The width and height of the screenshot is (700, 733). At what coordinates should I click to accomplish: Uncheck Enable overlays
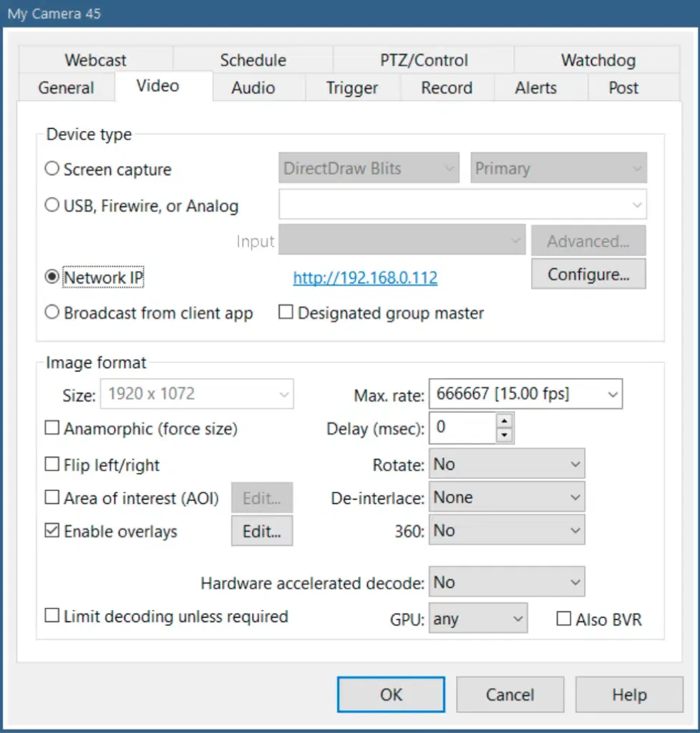pos(52,532)
